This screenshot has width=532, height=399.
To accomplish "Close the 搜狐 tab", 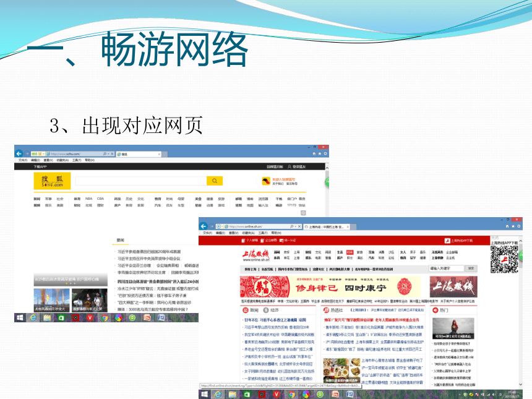I will coord(159,155).
